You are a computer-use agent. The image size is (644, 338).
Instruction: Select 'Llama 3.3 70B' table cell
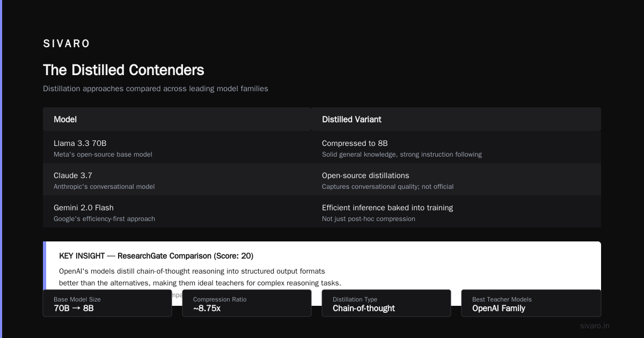80,143
